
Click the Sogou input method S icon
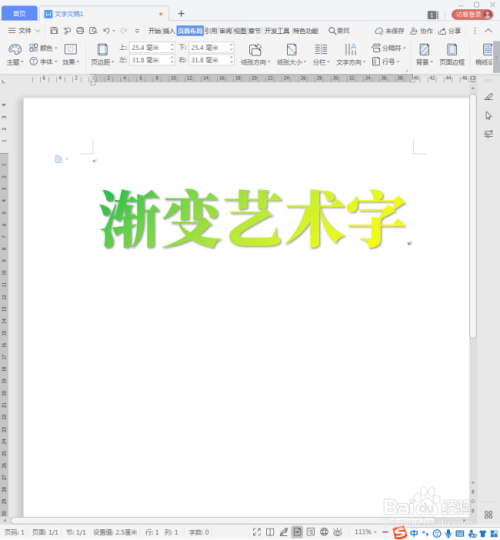pyautogui.click(x=400, y=533)
